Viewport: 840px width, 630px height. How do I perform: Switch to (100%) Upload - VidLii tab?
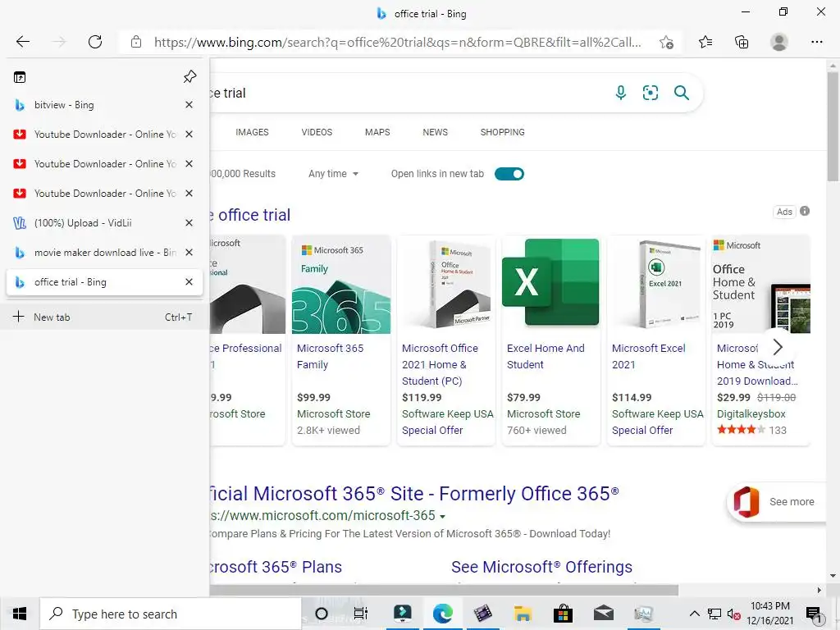coord(100,222)
